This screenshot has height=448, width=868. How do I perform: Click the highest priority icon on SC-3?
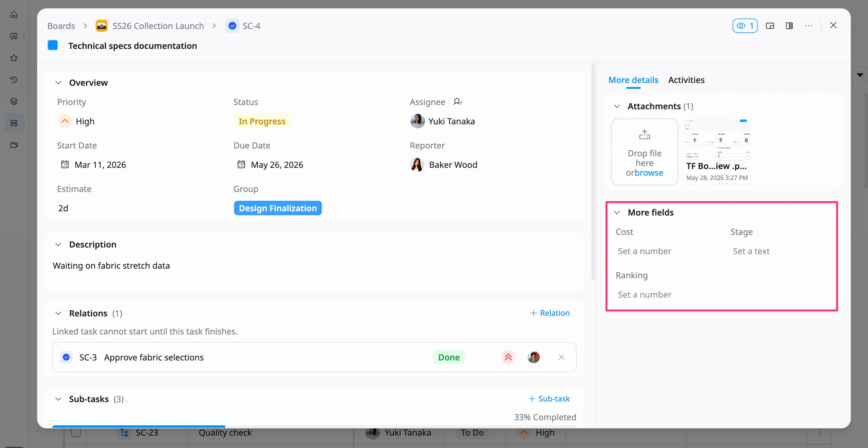coord(508,357)
